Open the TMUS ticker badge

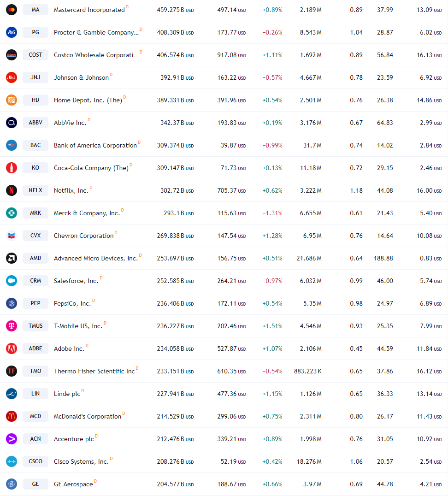35,326
